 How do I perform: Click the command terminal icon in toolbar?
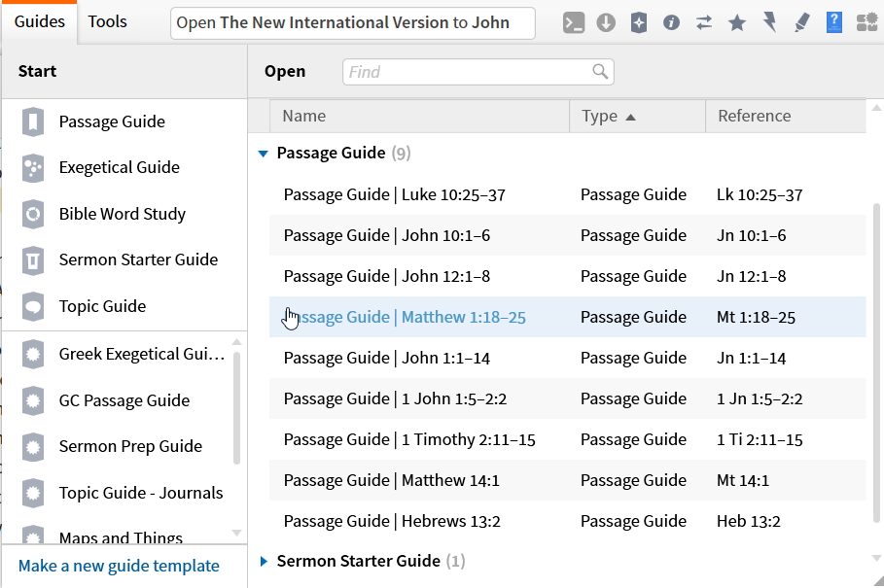574,23
